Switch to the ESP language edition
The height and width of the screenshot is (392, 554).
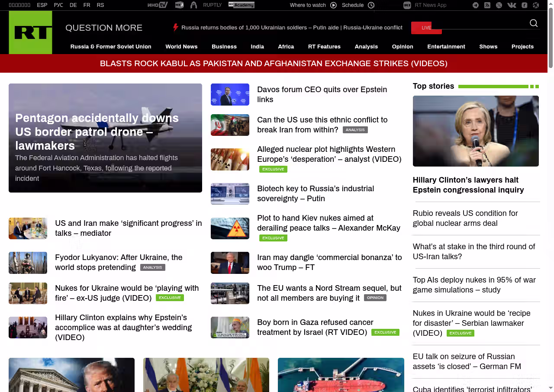42,5
